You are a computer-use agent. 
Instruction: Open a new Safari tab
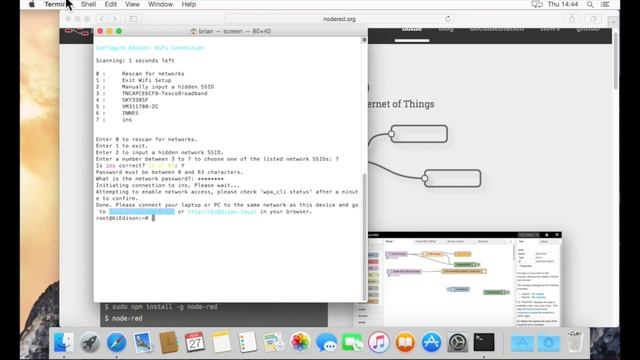pos(613,21)
